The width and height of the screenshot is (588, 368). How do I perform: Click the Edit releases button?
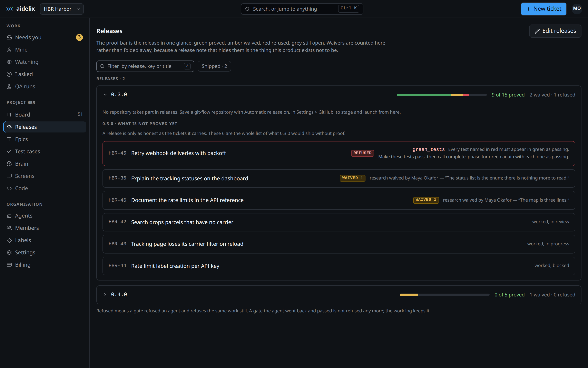coord(555,31)
